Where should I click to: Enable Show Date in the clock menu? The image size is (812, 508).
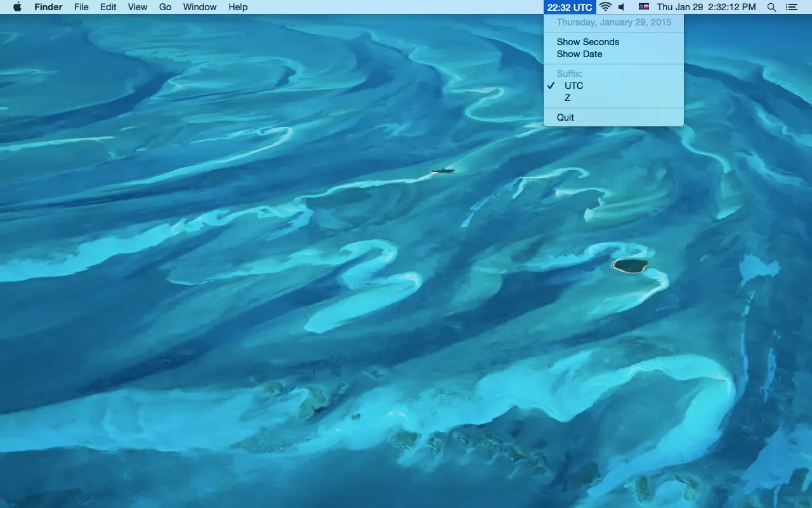(579, 54)
